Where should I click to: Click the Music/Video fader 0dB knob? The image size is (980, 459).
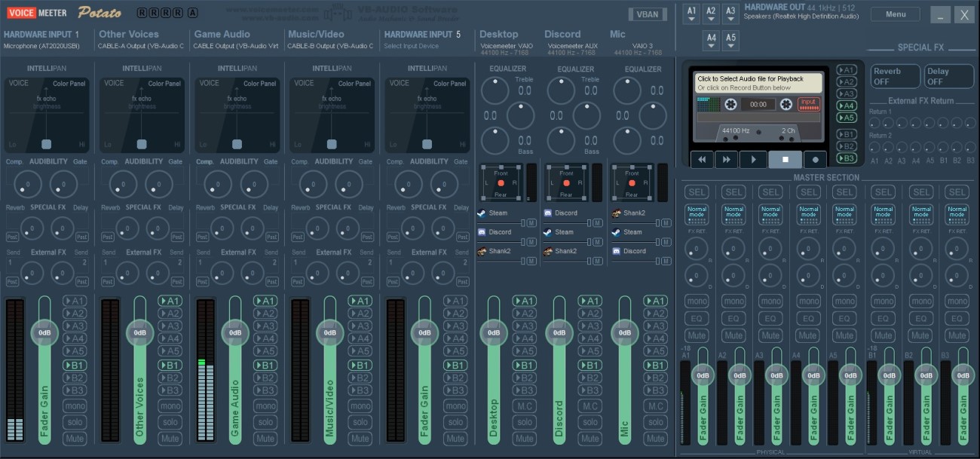tap(330, 332)
